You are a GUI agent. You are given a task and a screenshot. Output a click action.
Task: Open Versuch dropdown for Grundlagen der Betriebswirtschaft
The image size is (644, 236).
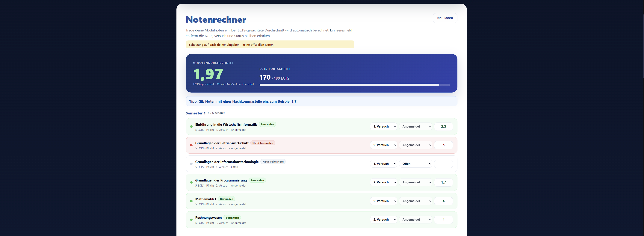tap(383, 145)
